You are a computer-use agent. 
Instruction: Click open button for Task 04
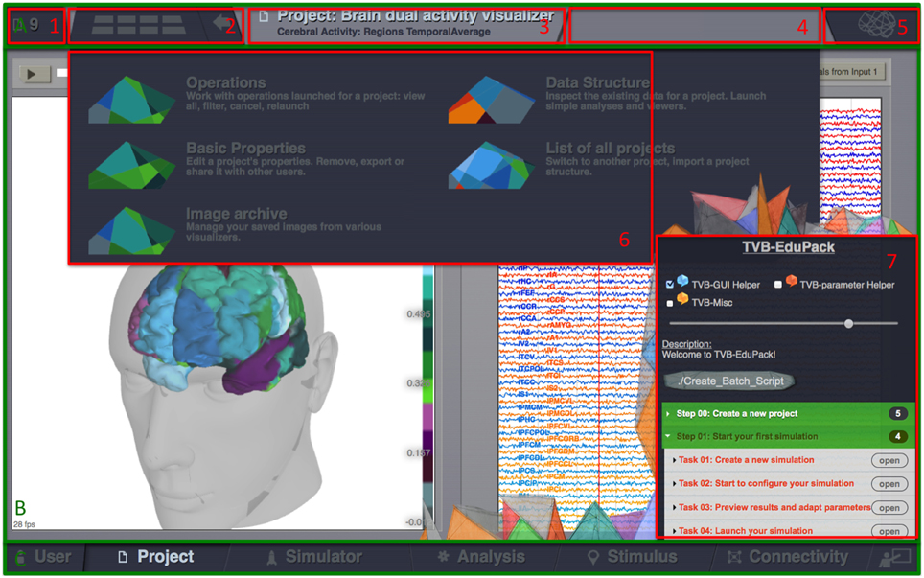pos(889,531)
